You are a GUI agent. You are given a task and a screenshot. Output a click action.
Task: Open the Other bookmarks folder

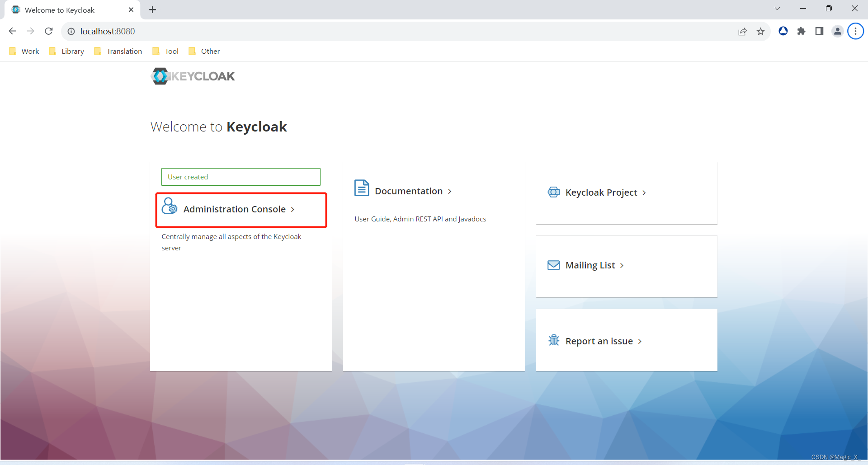point(205,51)
